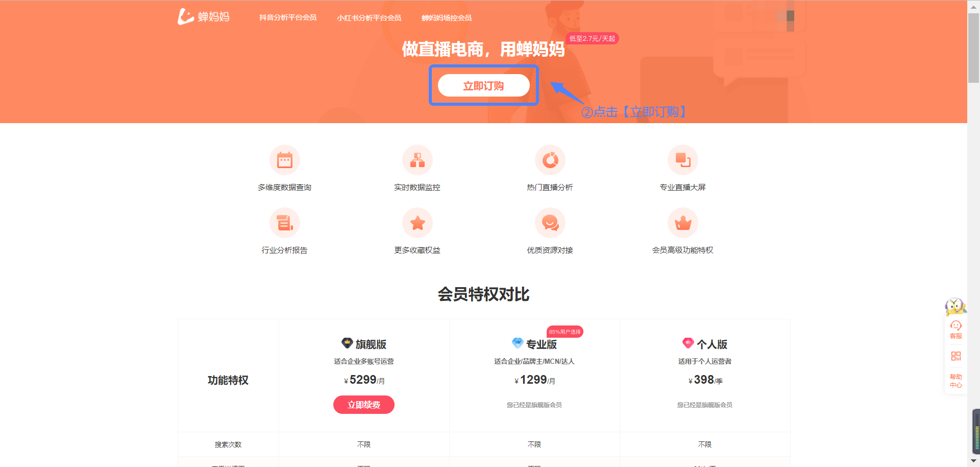Click the 优质资源对接 label
This screenshot has width=980, height=467.
[550, 250]
